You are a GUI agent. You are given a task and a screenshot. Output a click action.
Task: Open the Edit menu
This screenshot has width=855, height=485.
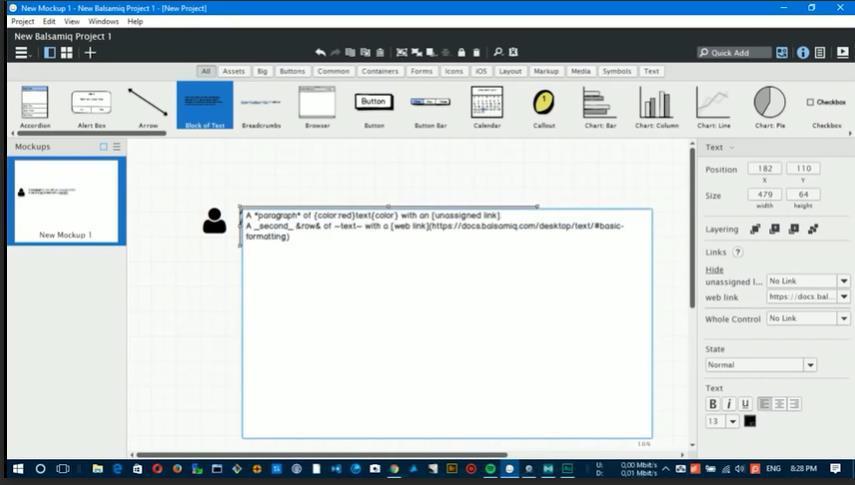click(49, 21)
